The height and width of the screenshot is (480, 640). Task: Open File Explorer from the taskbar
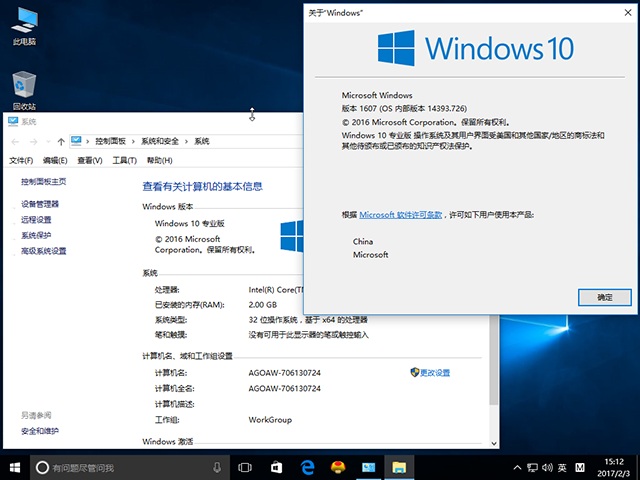click(398, 467)
